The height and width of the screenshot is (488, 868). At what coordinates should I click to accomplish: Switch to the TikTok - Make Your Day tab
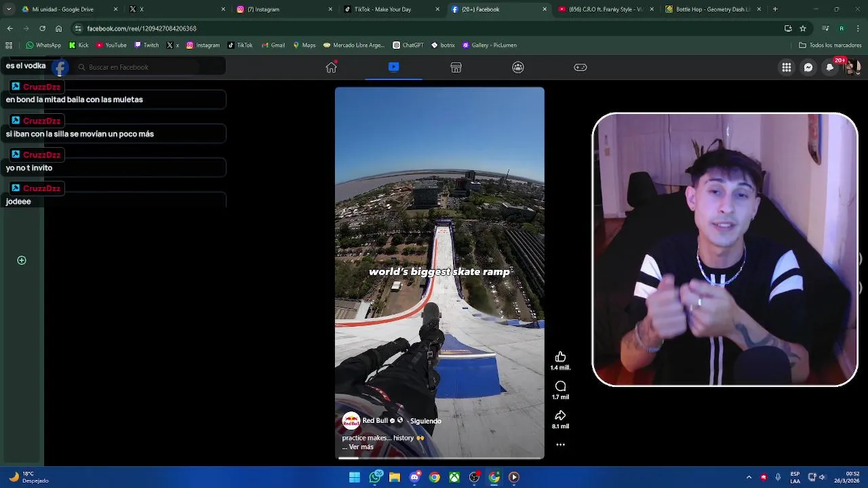393,9
